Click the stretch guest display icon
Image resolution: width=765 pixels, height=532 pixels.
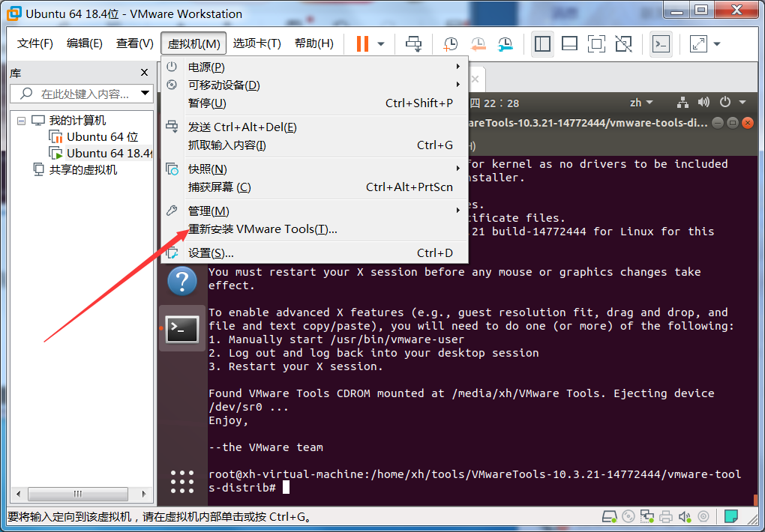pos(699,44)
